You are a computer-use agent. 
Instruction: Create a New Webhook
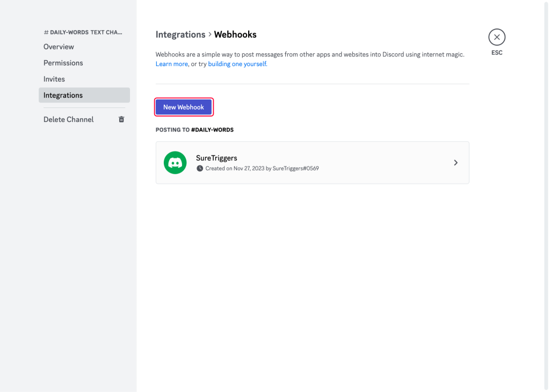184,107
